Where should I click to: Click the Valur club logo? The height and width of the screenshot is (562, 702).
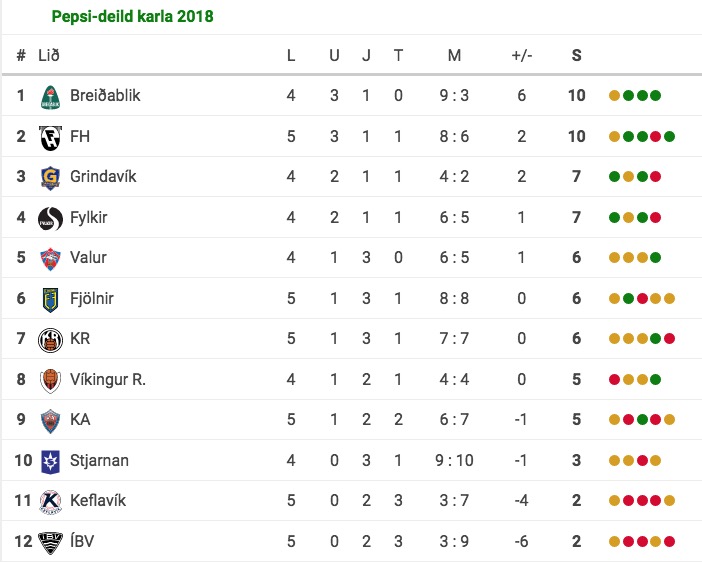[50, 258]
